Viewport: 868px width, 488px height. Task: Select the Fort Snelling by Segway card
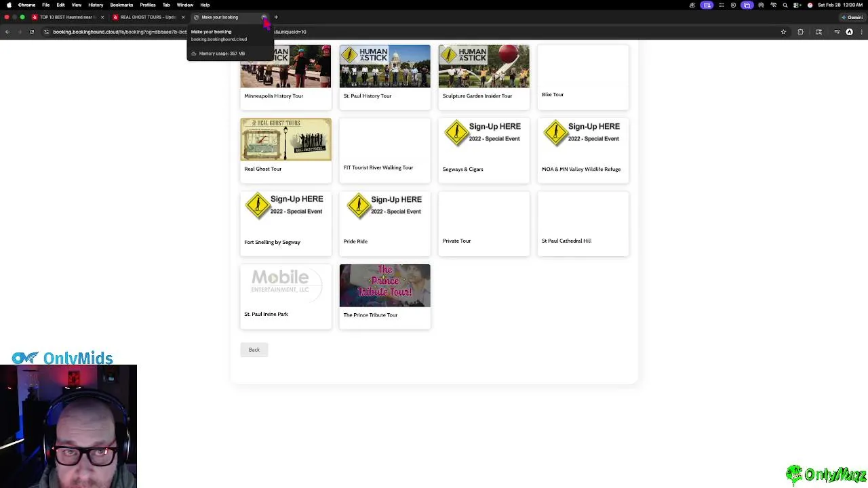tap(285, 224)
